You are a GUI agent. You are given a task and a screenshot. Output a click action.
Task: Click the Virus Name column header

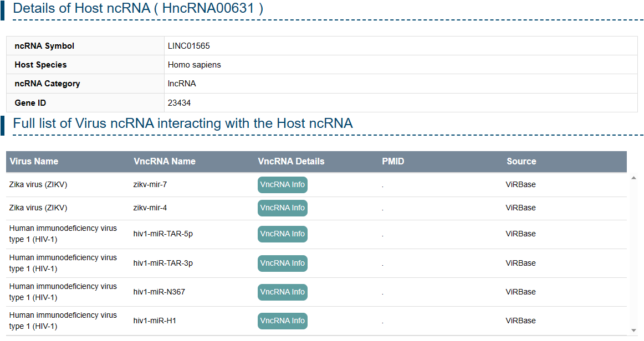[34, 162]
